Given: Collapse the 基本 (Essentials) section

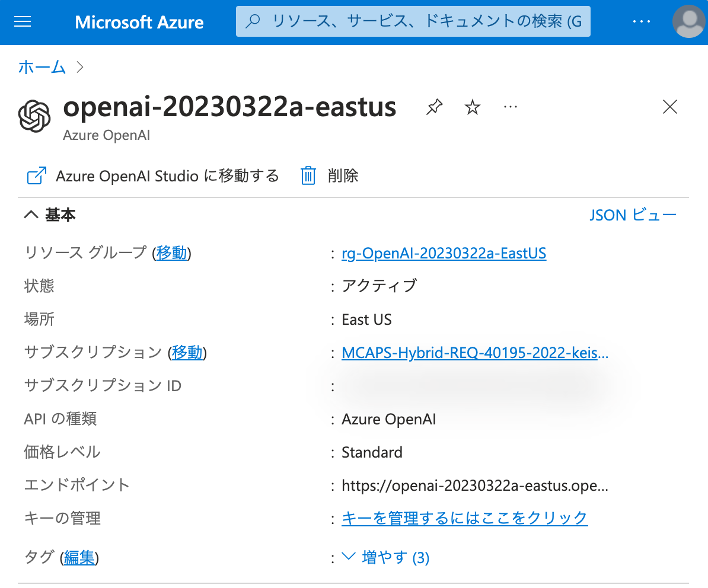Looking at the screenshot, I should [x=31, y=215].
